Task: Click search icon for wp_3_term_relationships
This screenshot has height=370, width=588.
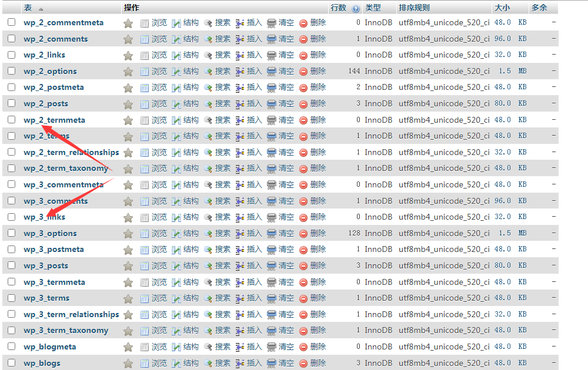Action: tap(208, 315)
